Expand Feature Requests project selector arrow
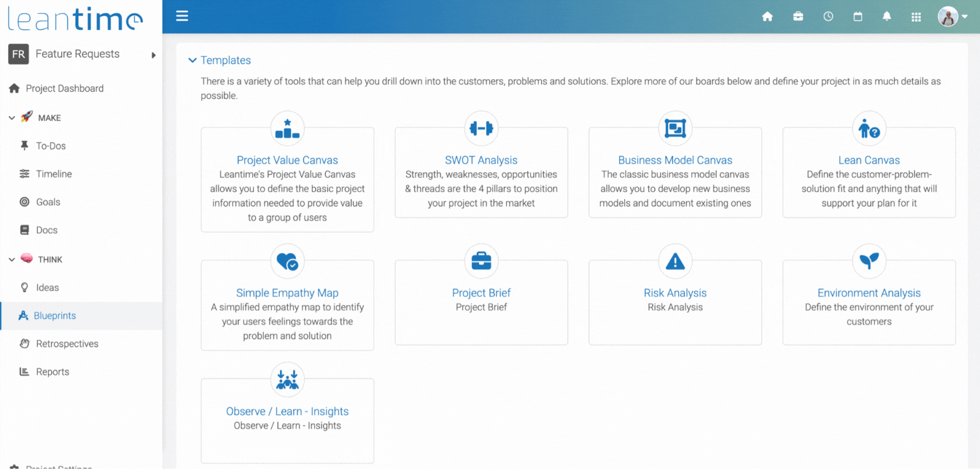This screenshot has width=980, height=469. (153, 55)
